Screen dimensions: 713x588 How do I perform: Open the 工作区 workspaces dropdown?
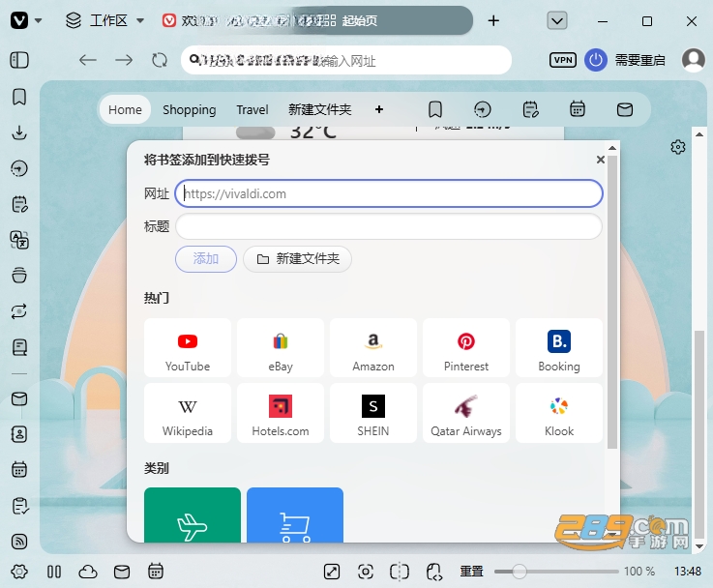pyautogui.click(x=105, y=20)
